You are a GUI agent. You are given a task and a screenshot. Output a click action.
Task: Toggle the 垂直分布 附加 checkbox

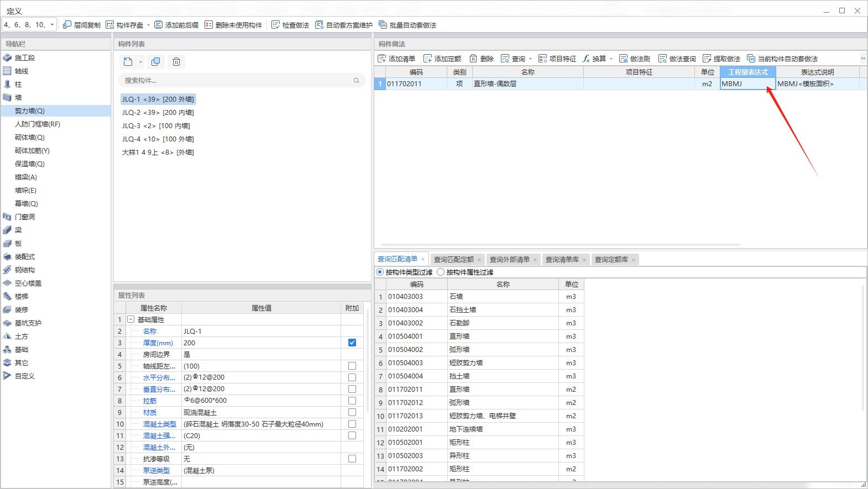point(352,389)
